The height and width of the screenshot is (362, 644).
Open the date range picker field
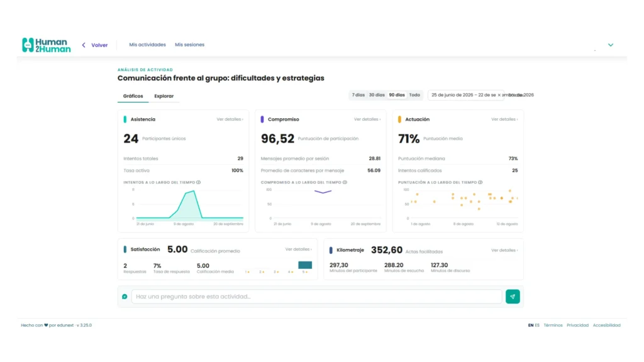[466, 95]
